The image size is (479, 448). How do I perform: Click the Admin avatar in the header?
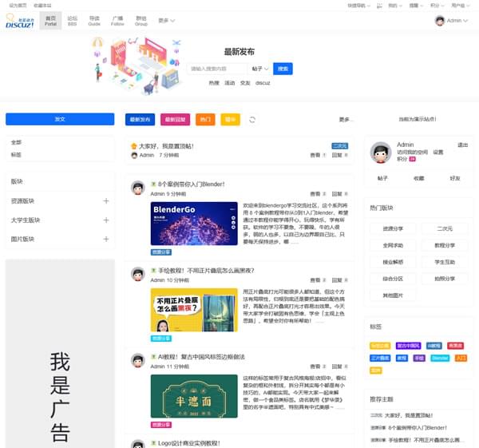[x=440, y=21]
